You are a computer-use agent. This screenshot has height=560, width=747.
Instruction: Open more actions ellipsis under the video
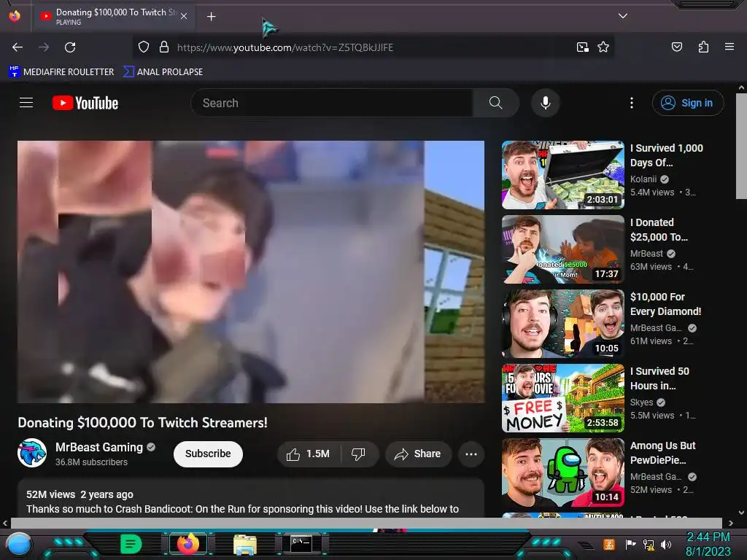471,454
